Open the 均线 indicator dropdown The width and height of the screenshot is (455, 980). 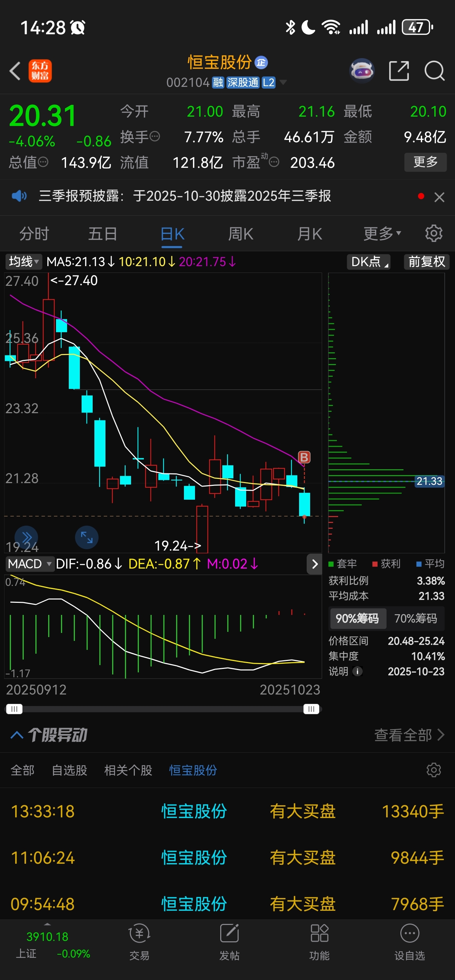(24, 262)
